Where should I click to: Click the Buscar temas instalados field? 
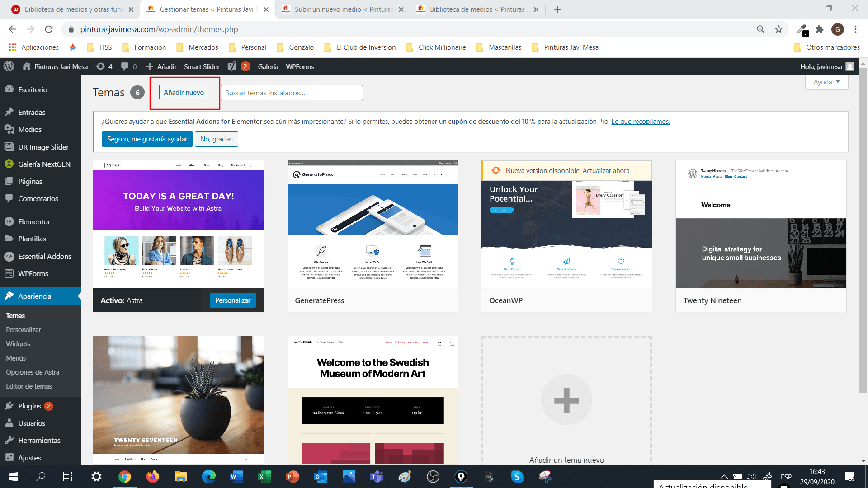[292, 93]
